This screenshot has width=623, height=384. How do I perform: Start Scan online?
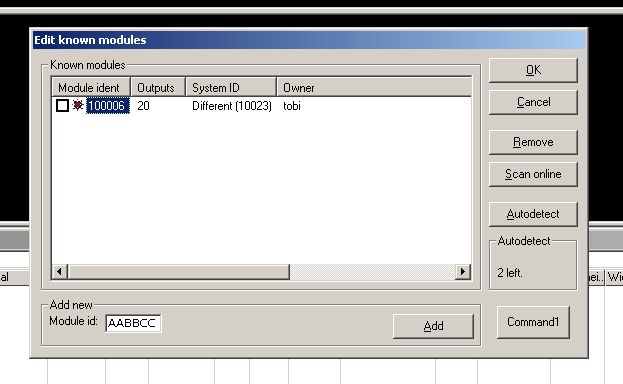pos(533,174)
